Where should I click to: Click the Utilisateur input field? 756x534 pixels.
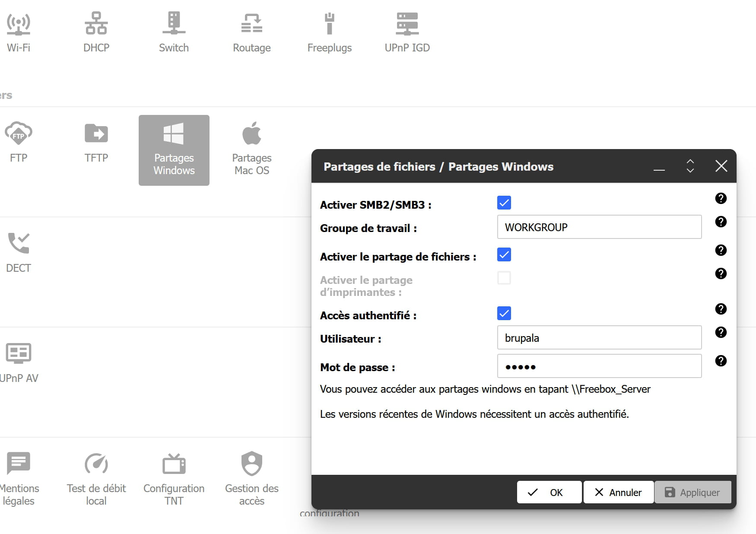coord(599,337)
